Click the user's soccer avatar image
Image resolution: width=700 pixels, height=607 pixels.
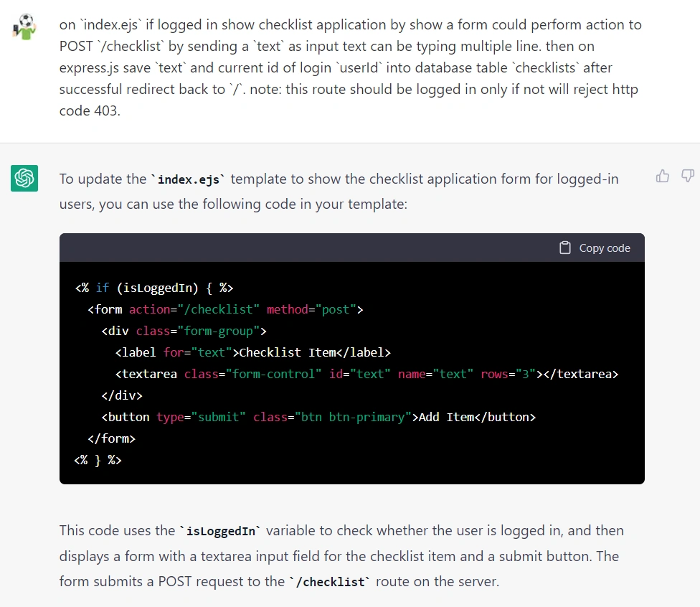tap(24, 27)
